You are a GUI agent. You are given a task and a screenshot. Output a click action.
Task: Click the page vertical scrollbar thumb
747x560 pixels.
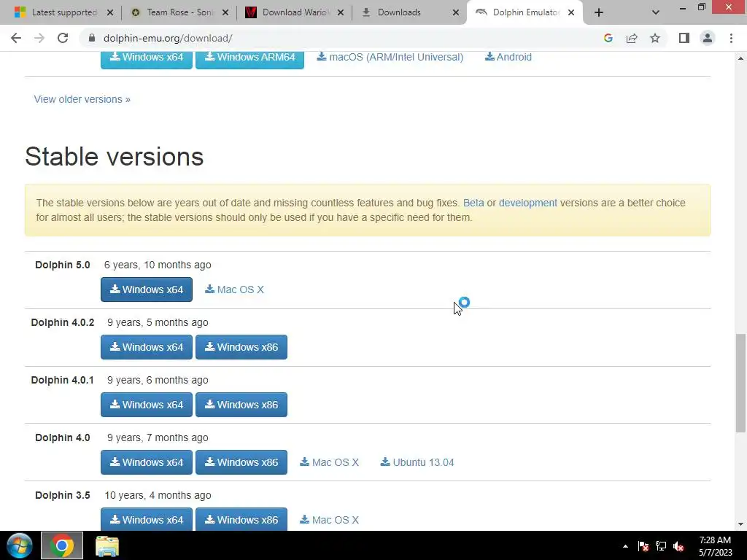coord(740,384)
